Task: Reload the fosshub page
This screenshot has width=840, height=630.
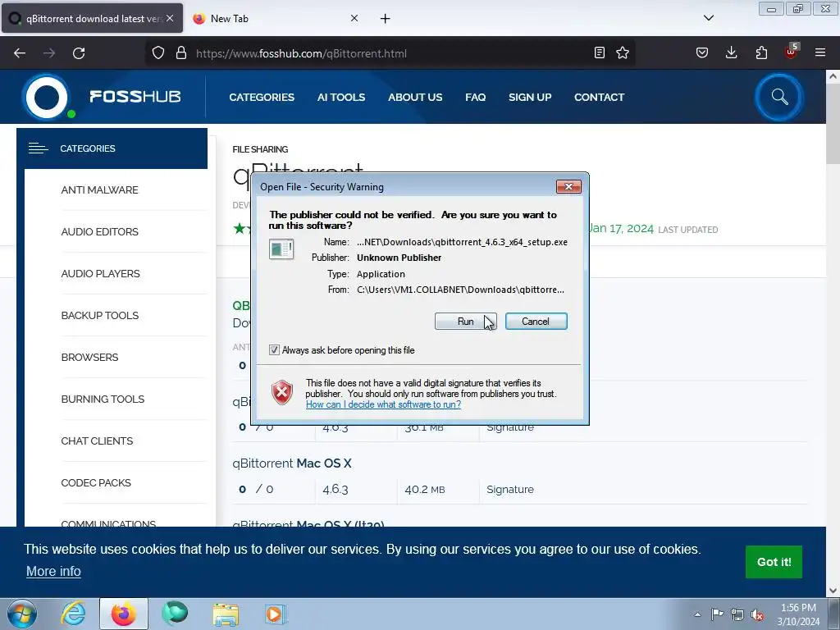Action: (x=79, y=53)
